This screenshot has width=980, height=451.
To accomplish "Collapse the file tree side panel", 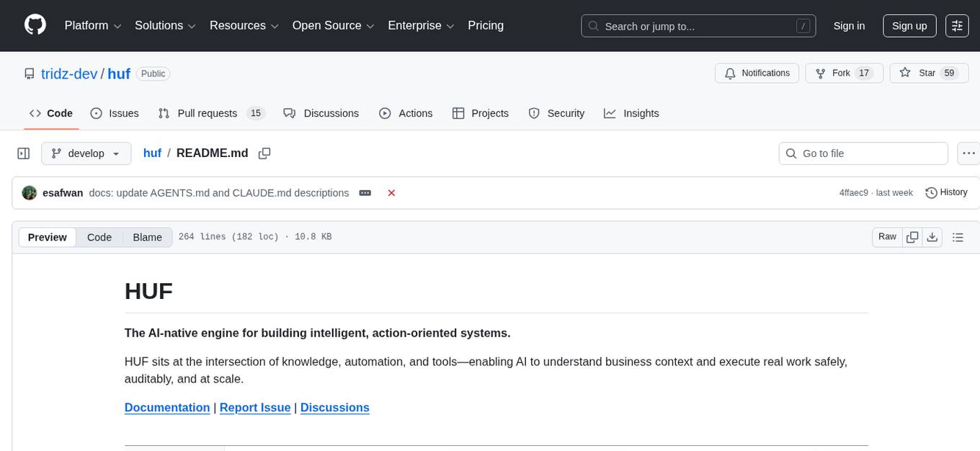I will click(24, 153).
